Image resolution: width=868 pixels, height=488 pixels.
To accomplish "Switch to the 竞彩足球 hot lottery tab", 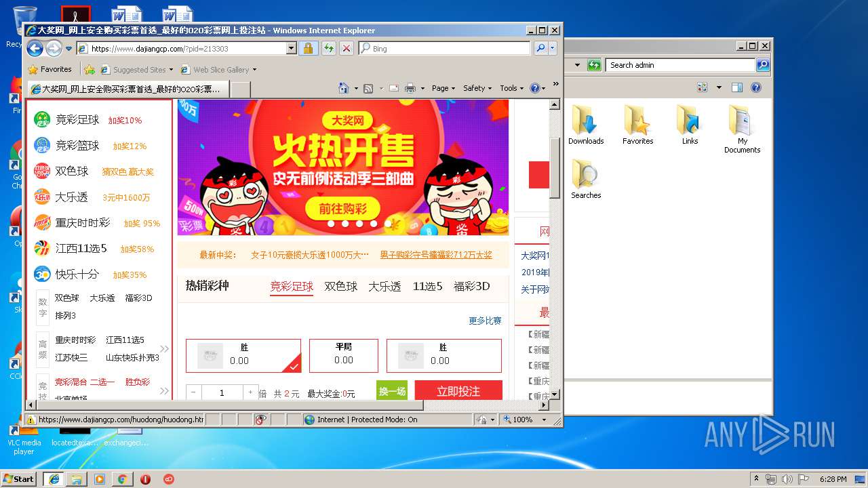I will click(292, 287).
